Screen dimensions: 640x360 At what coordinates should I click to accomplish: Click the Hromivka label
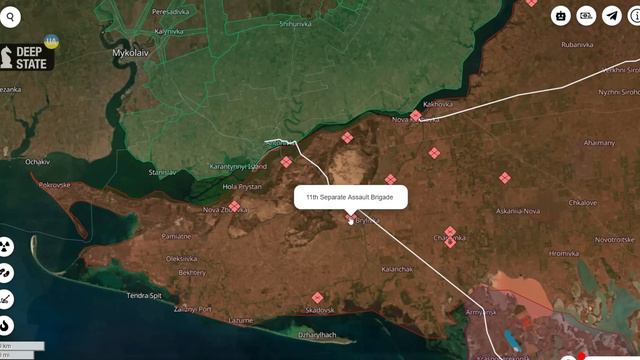pos(564,253)
